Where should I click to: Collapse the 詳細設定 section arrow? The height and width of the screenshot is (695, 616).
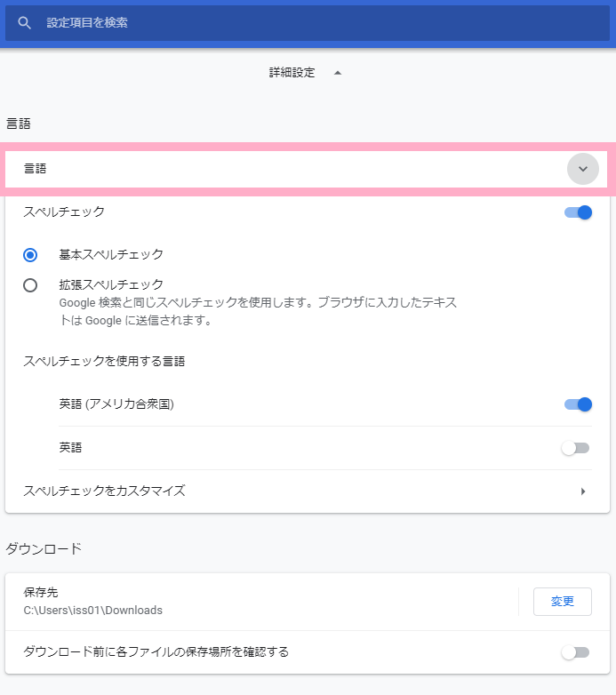(338, 73)
